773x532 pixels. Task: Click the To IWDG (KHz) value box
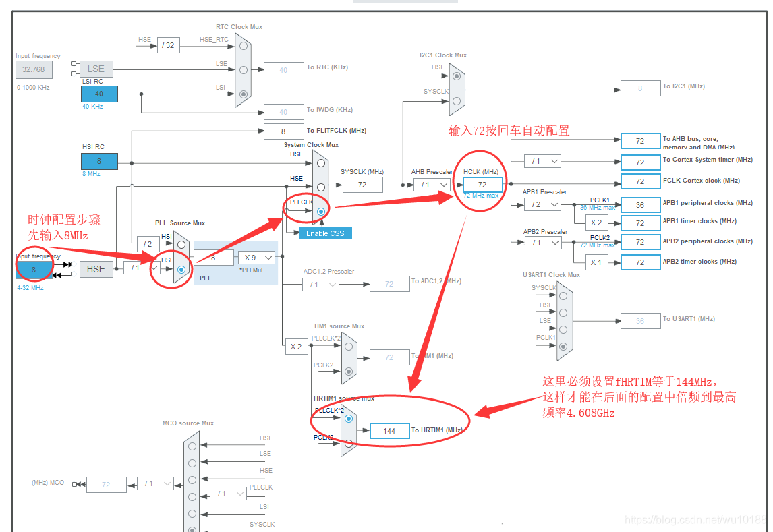pyautogui.click(x=283, y=112)
